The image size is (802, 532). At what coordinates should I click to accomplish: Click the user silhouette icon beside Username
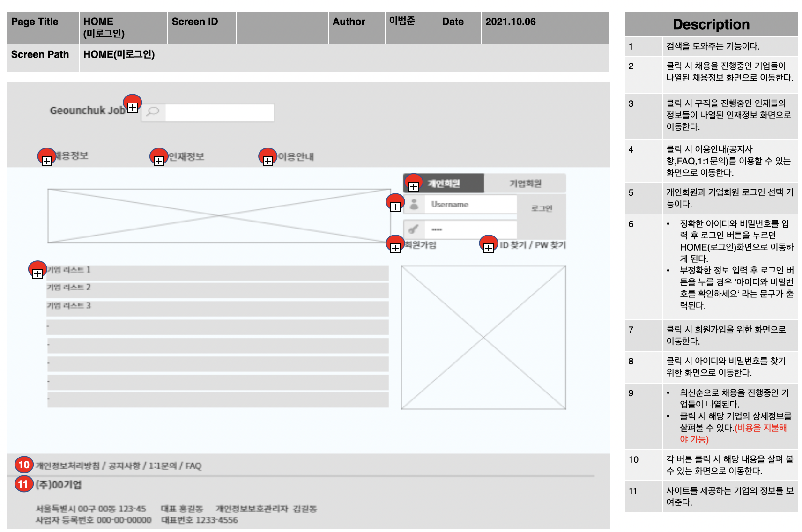414,204
